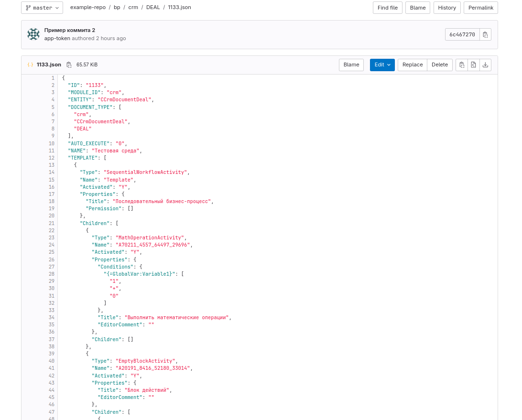Click Blame in the file header

351,65
